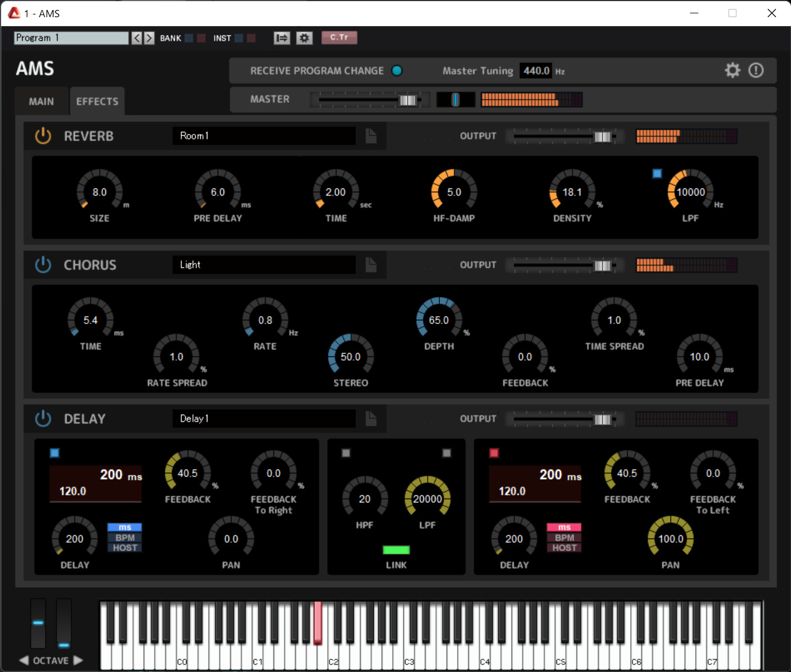Open the Reverb preset dropdown Room1
This screenshot has height=672, width=791.
coord(264,136)
